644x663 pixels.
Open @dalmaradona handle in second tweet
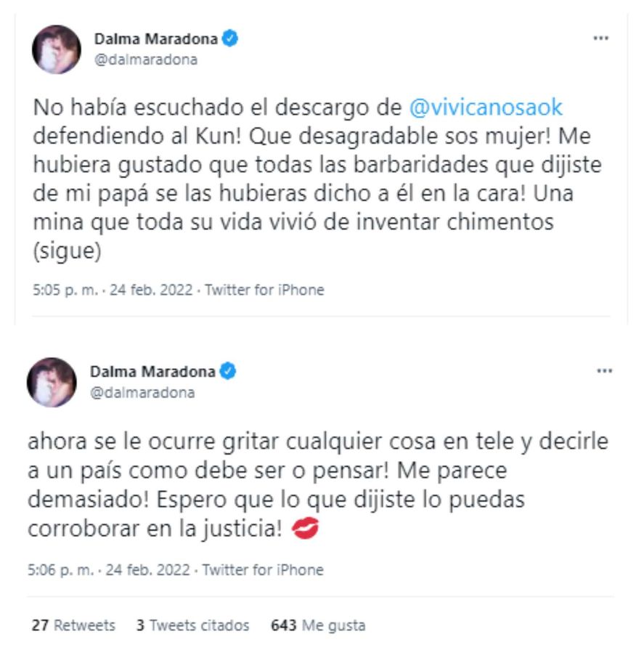[x=142, y=393]
